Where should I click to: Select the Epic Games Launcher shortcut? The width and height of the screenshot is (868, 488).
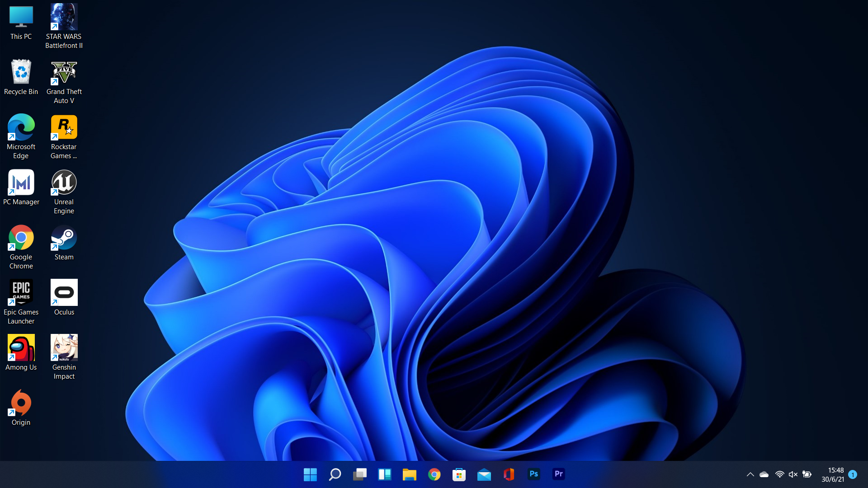tap(21, 302)
